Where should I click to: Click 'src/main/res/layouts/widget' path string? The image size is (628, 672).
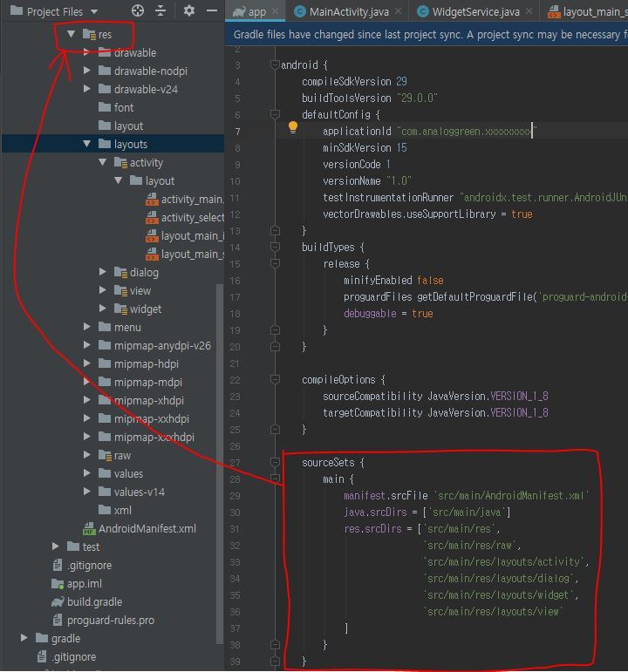tap(498, 594)
